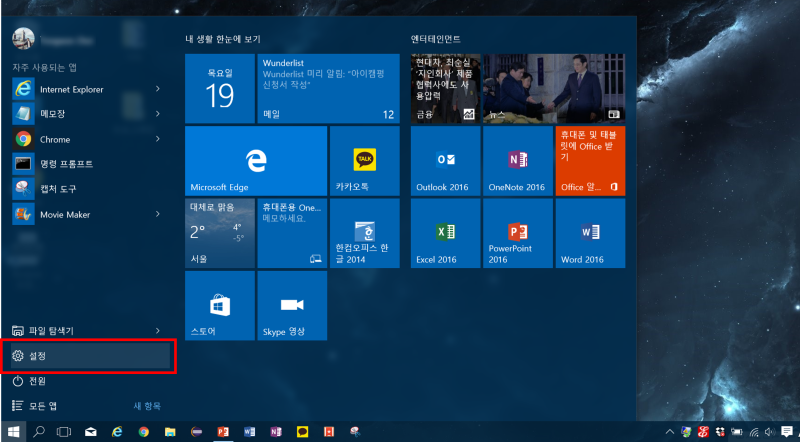Expand Internet Explorer jump list arrow
The height and width of the screenshot is (442, 800).
click(x=158, y=89)
